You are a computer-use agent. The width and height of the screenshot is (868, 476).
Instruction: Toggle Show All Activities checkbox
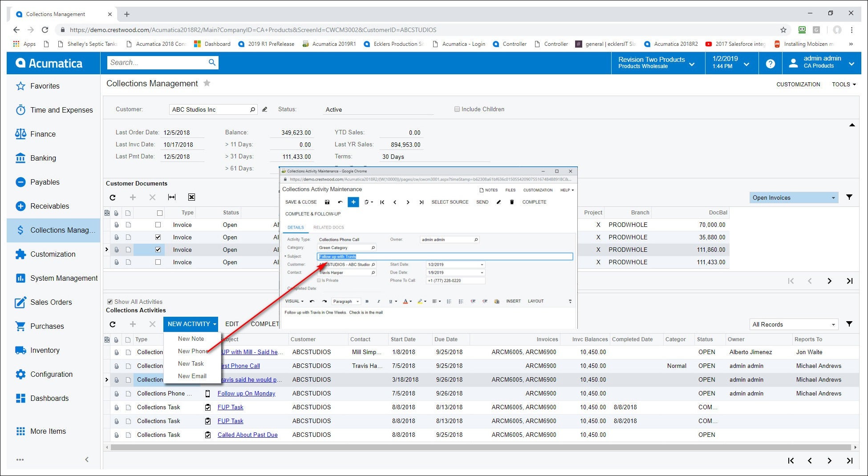coord(110,302)
